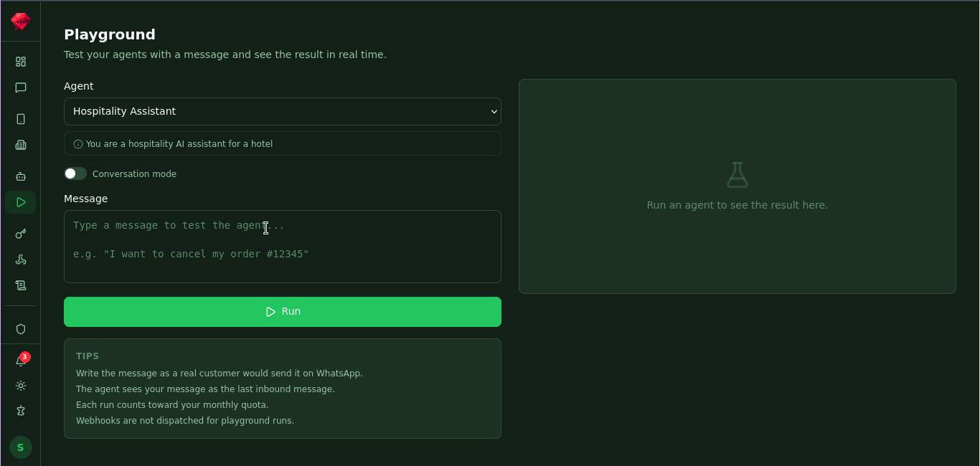Toggle the sun theme icon in sidebar

click(21, 386)
